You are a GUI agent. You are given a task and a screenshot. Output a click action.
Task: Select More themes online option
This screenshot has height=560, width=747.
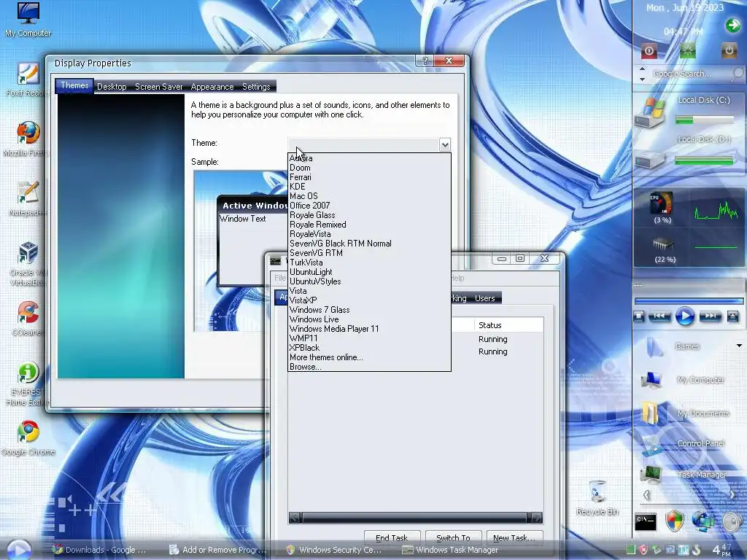[x=369, y=357]
